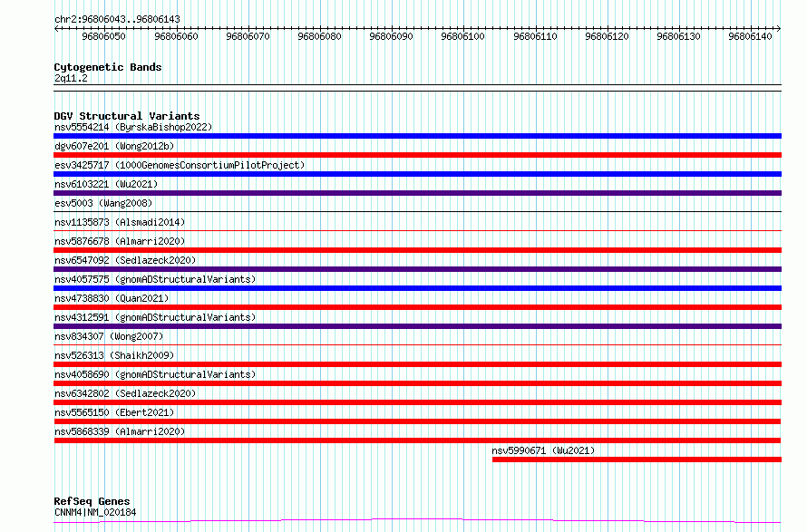Open esv3425717 (1000GenomesConsortiumPilotProject) label
This screenshot has width=807, height=532.
[180, 165]
